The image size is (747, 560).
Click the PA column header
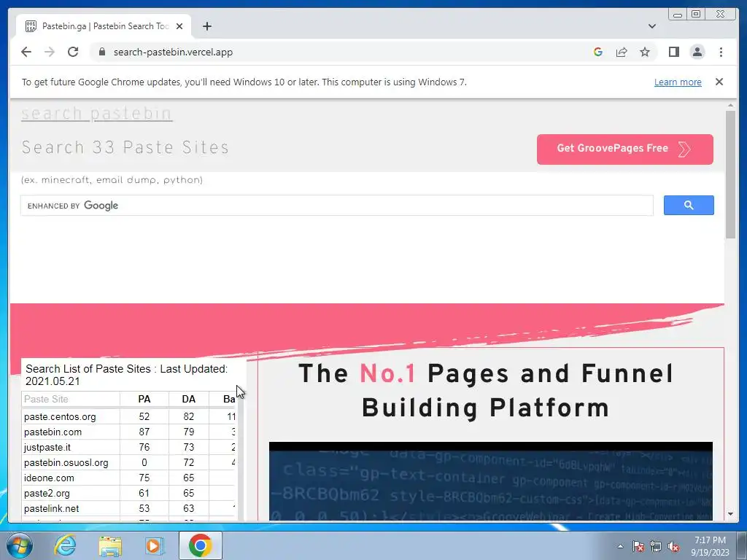144,399
